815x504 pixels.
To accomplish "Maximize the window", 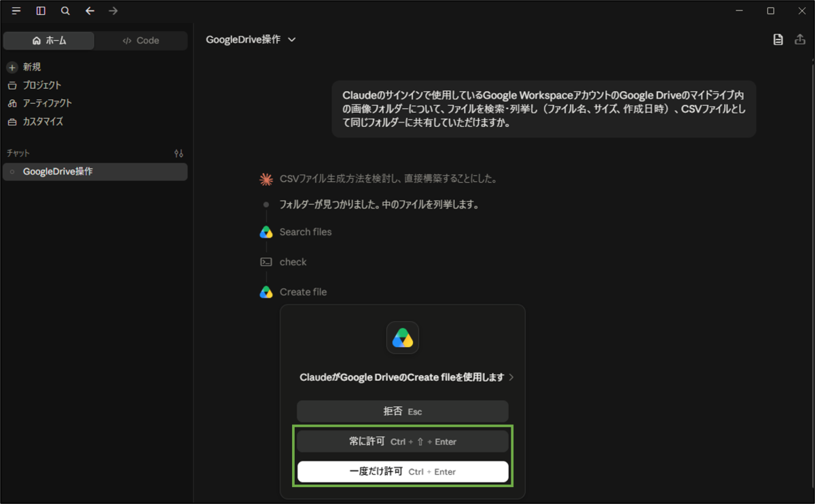I will [770, 11].
